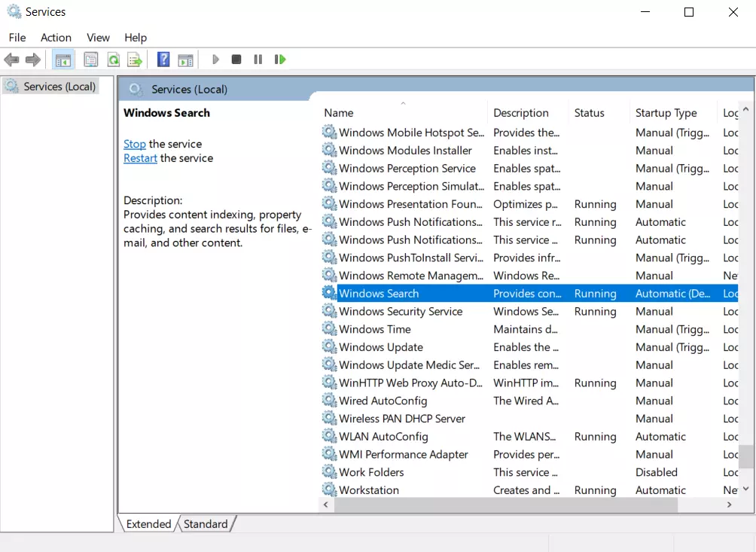Sort by the Startup Type column header
Viewport: 756px width, 552px height.
pyautogui.click(x=673, y=113)
